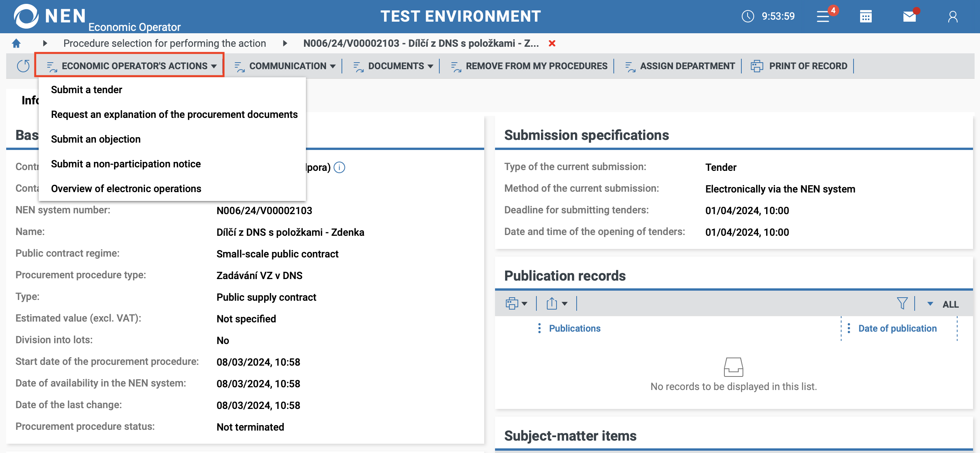Sort by Date of publication column header
The width and height of the screenshot is (980, 453).
tap(897, 328)
